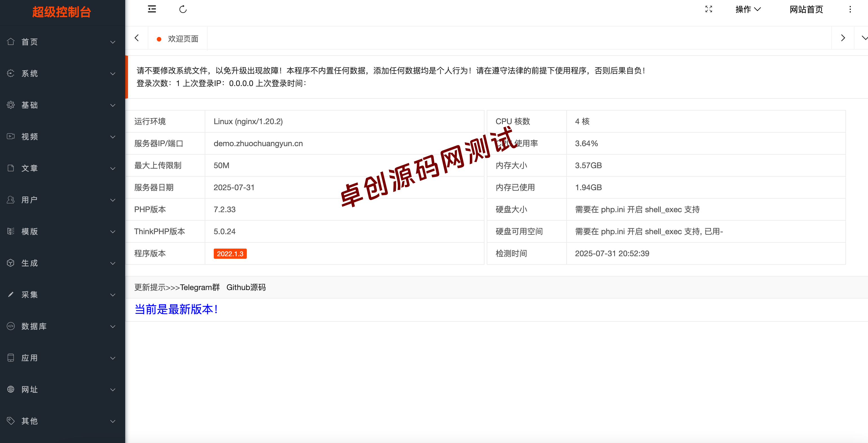The width and height of the screenshot is (868, 443).
Task: Click the home icon beside 首页
Action: 11,41
